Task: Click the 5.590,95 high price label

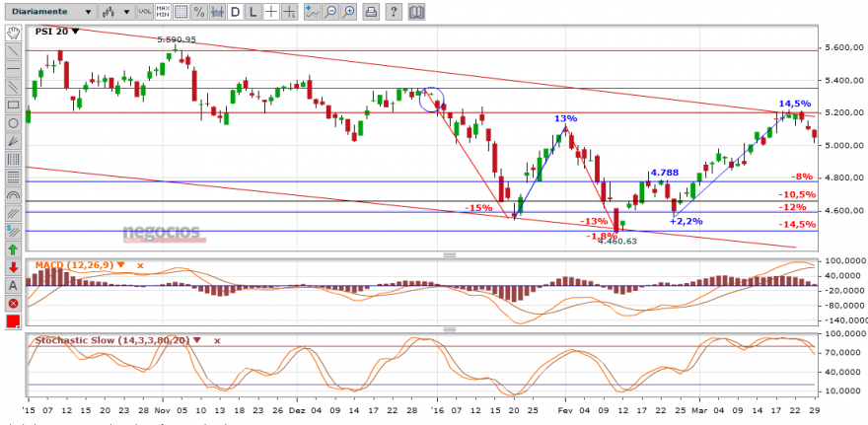Action: (177, 39)
